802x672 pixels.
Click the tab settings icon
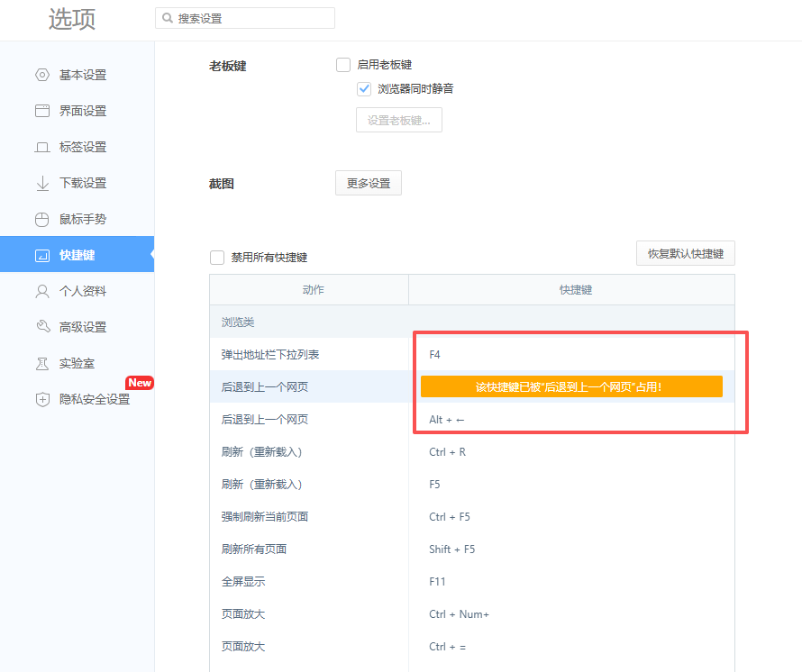tap(42, 147)
